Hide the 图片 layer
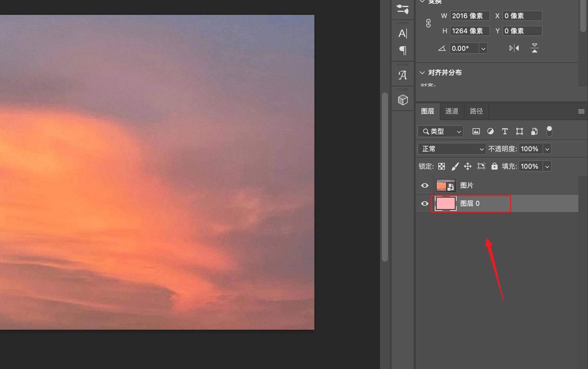Screen dimensions: 588x369 [424, 185]
